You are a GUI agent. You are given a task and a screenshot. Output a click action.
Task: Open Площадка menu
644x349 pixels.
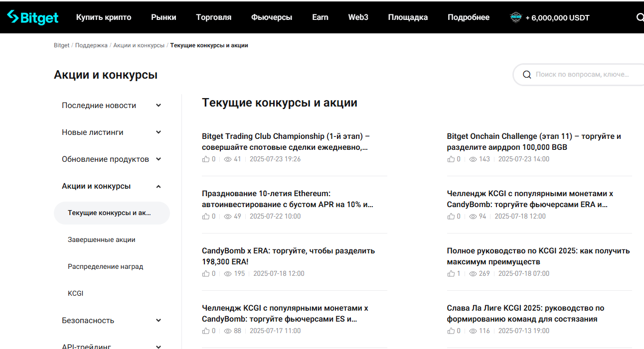408,17
